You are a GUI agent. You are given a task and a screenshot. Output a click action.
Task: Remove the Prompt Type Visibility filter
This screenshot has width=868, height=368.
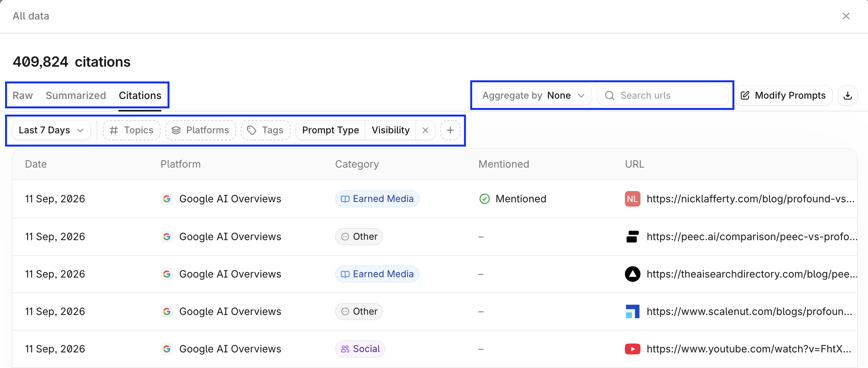click(425, 130)
